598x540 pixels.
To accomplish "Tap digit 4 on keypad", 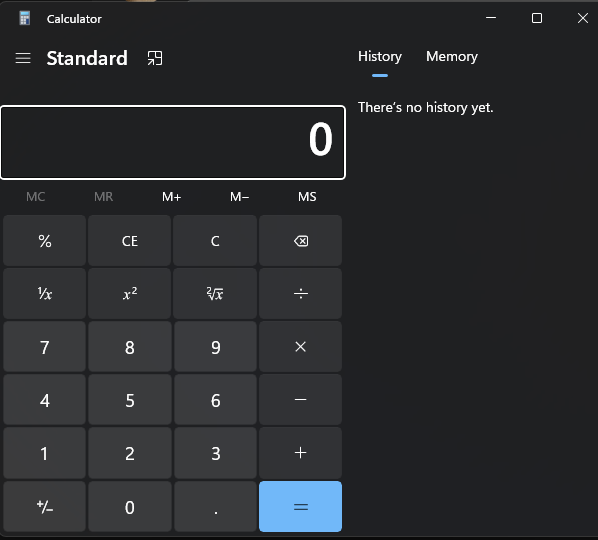I will [45, 400].
